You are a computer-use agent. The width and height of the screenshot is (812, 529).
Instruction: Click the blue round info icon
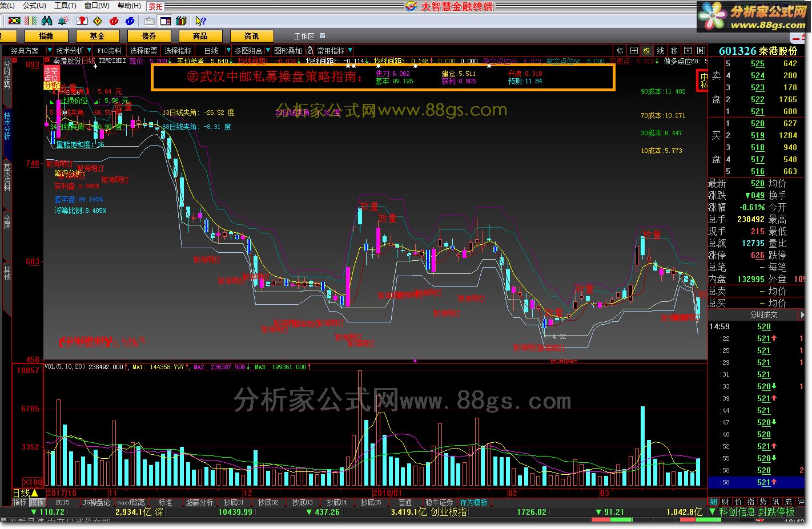[x=130, y=21]
